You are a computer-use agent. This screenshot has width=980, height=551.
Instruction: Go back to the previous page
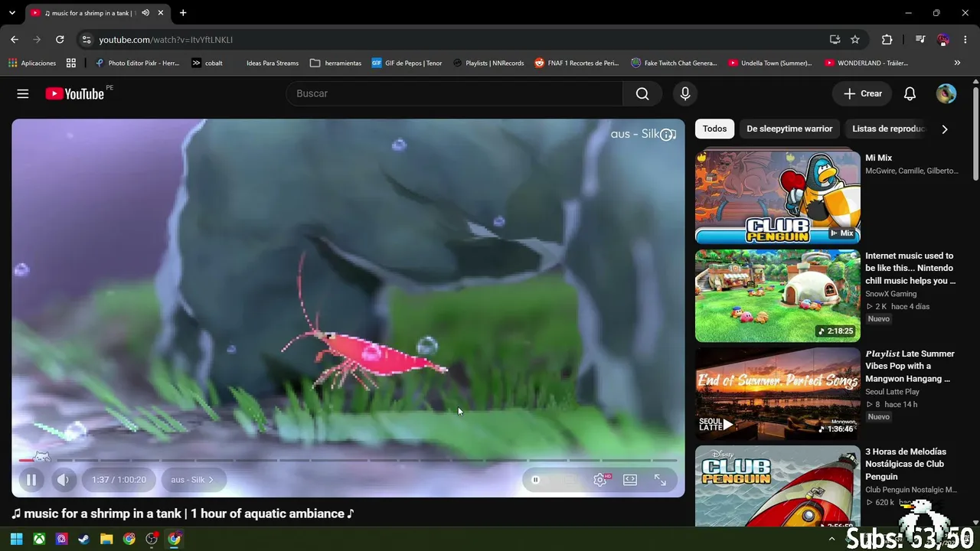pos(15,40)
